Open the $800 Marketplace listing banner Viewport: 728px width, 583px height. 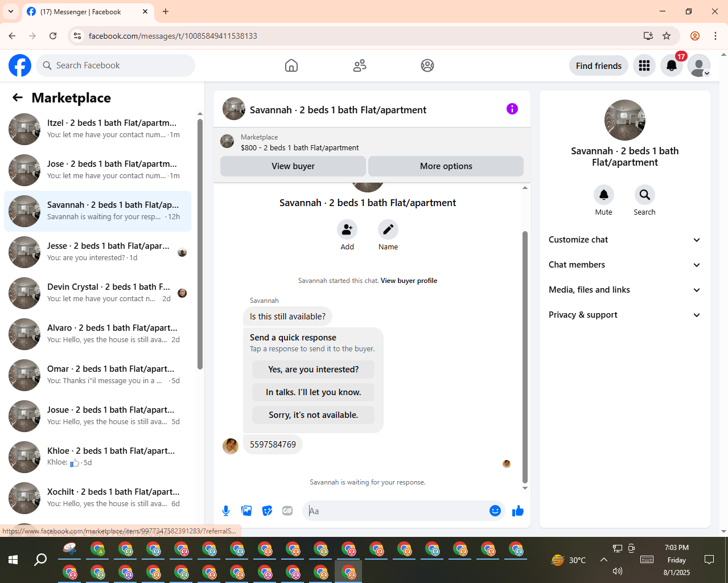click(x=372, y=142)
